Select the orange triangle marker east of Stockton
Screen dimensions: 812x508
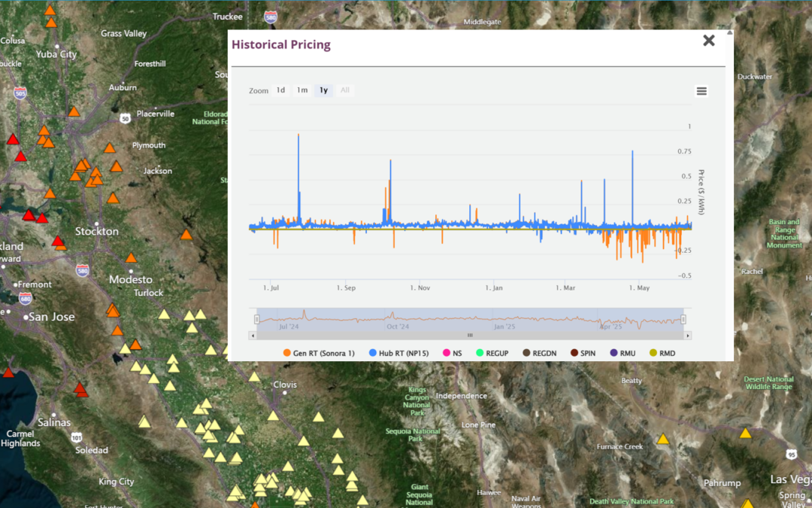point(186,235)
